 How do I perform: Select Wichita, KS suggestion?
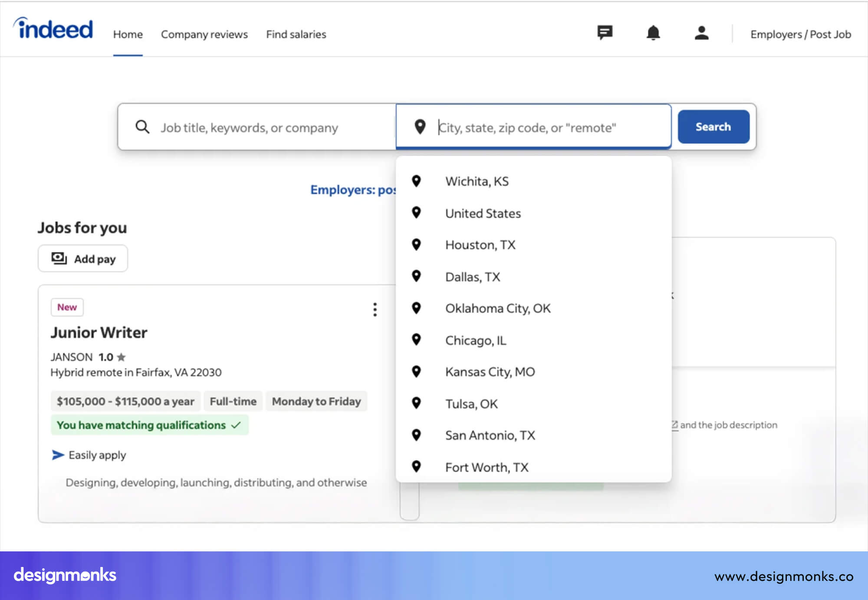[x=533, y=181]
